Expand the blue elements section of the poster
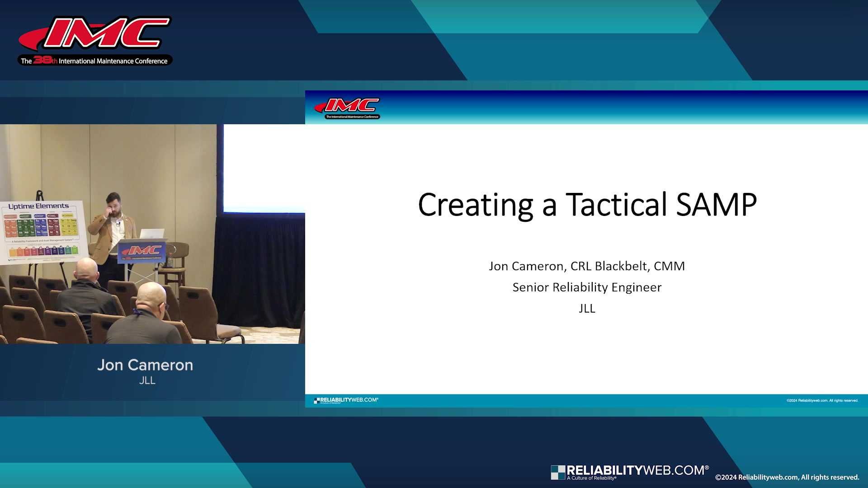 pos(41,227)
